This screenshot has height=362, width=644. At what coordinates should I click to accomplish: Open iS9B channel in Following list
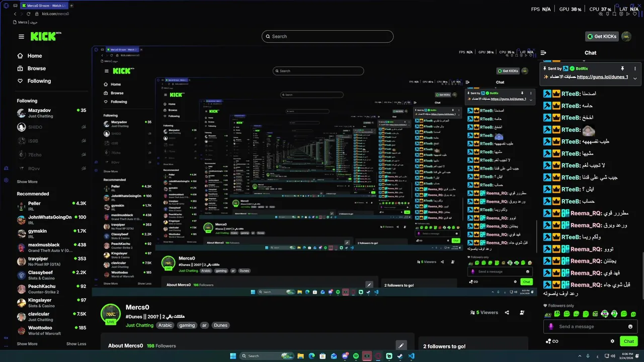point(51,141)
